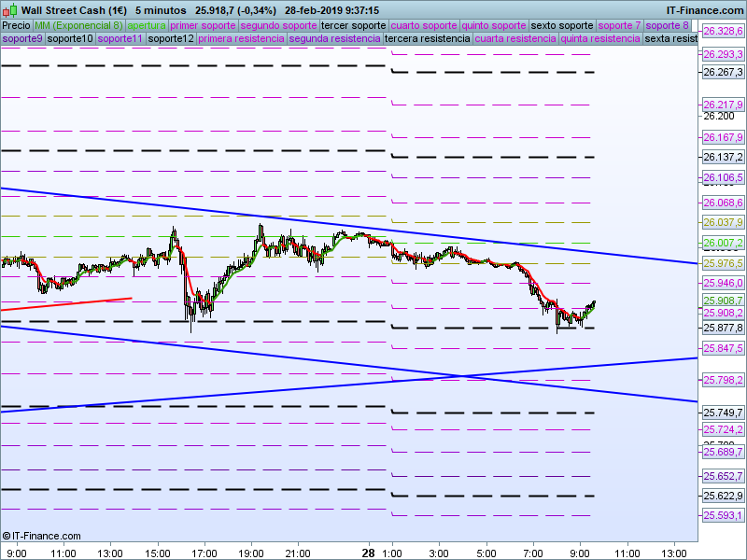The width and height of the screenshot is (747, 560).
Task: Select the green 25.908,7 price tag
Action: pos(723,301)
